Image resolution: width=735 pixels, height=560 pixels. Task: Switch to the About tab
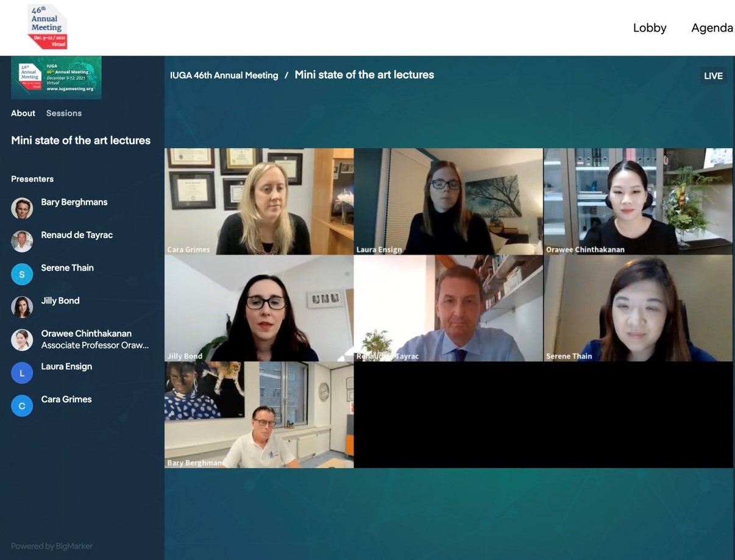coord(23,113)
